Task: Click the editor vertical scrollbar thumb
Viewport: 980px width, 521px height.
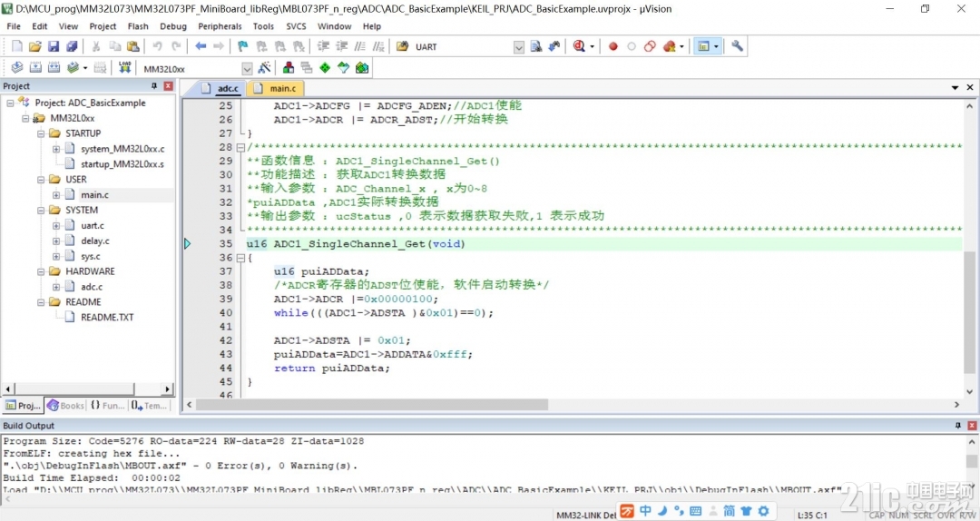Action: 969,315
